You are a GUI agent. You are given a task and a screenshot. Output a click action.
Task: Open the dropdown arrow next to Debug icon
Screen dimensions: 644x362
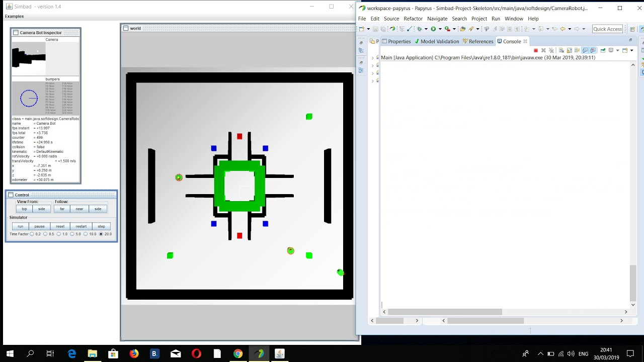click(x=426, y=29)
